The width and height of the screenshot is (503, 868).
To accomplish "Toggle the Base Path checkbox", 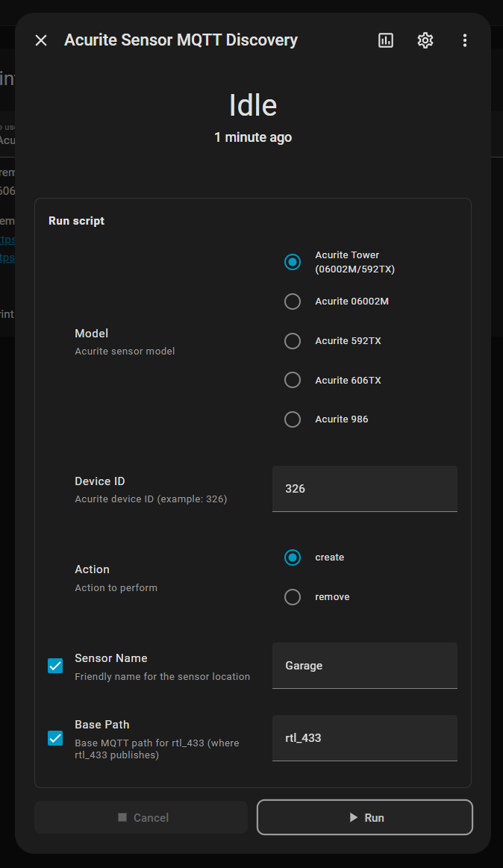I will point(55,738).
